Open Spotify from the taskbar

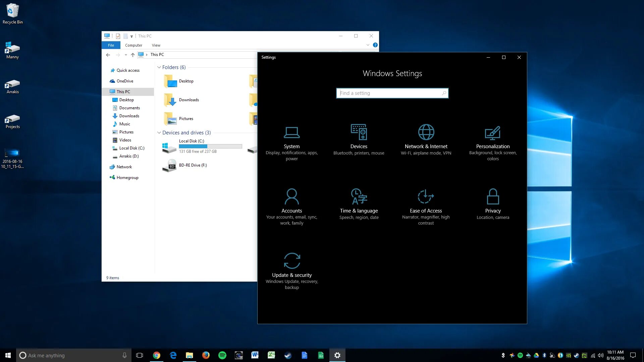pyautogui.click(x=222, y=355)
